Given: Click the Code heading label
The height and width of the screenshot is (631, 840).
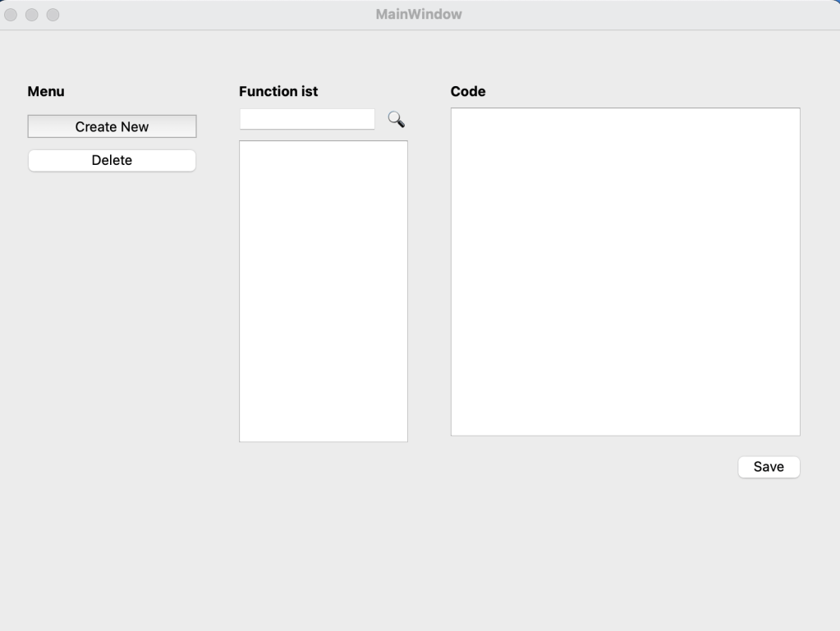Looking at the screenshot, I should point(468,92).
